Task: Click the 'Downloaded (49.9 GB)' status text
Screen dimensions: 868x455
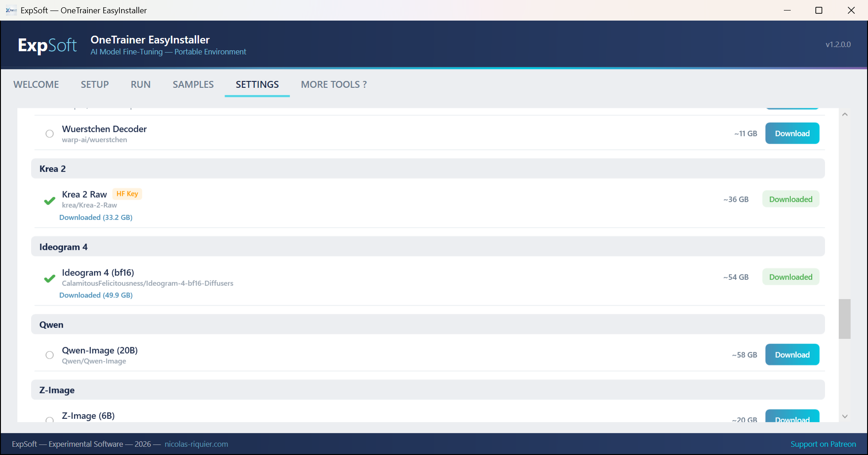Action: [96, 295]
